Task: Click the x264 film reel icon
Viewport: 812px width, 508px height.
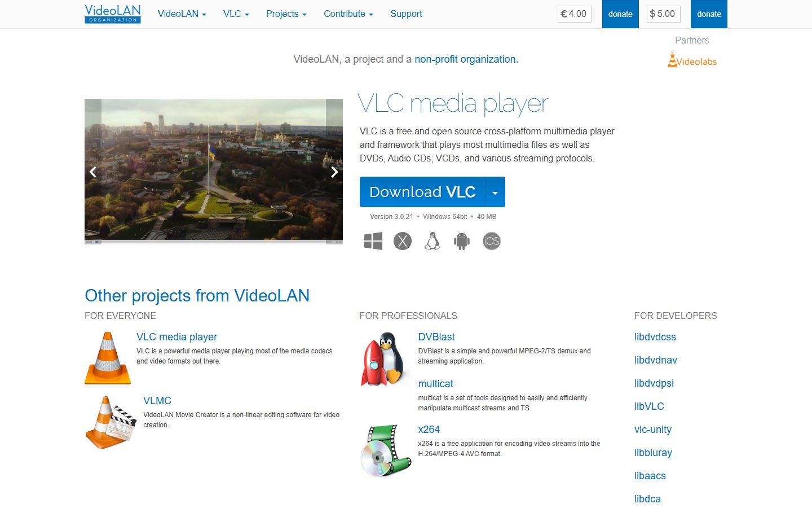Action: [x=385, y=450]
